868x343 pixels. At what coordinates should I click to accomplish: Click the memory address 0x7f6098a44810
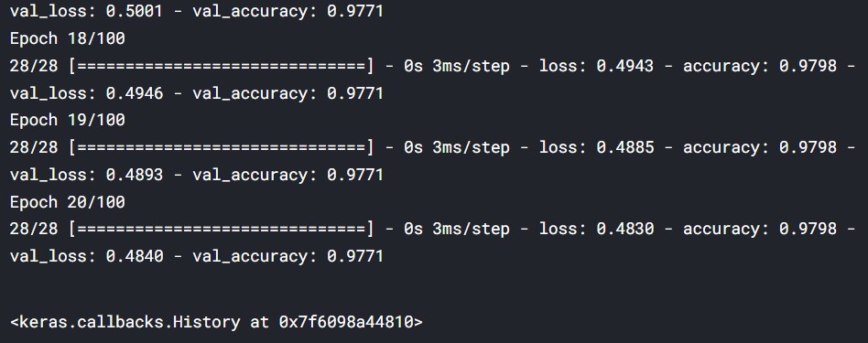(x=346, y=321)
